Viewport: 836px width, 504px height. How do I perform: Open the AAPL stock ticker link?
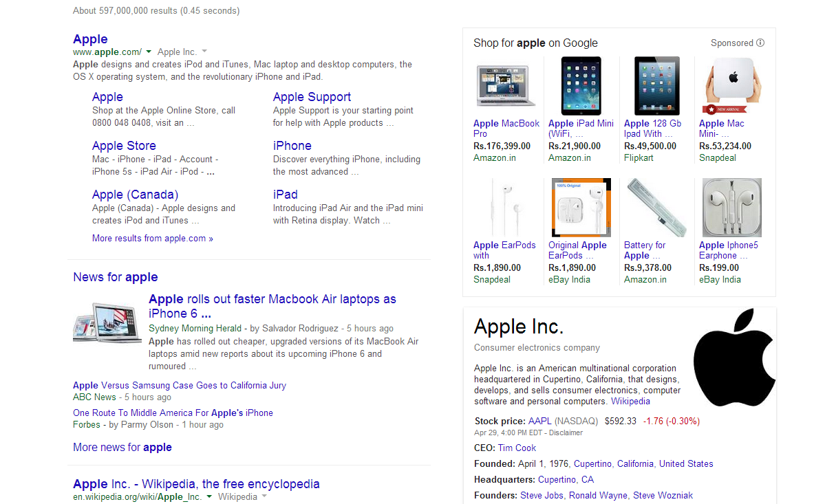click(540, 421)
